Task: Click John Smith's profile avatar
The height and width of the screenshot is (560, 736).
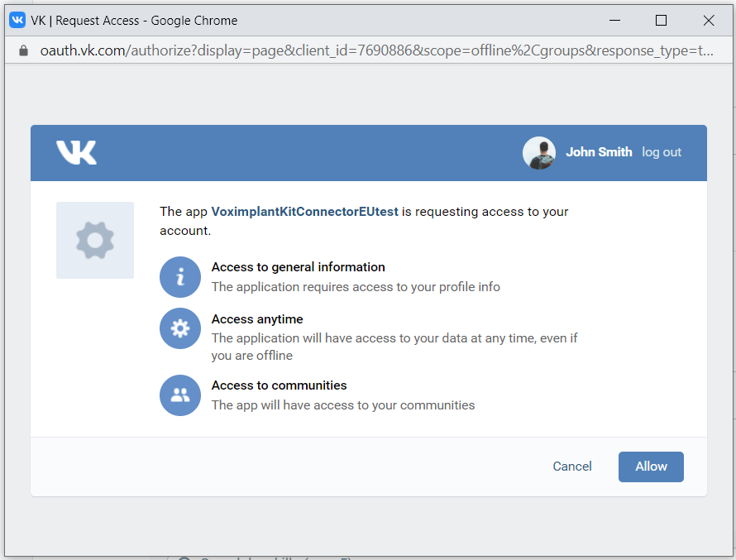Action: point(539,152)
